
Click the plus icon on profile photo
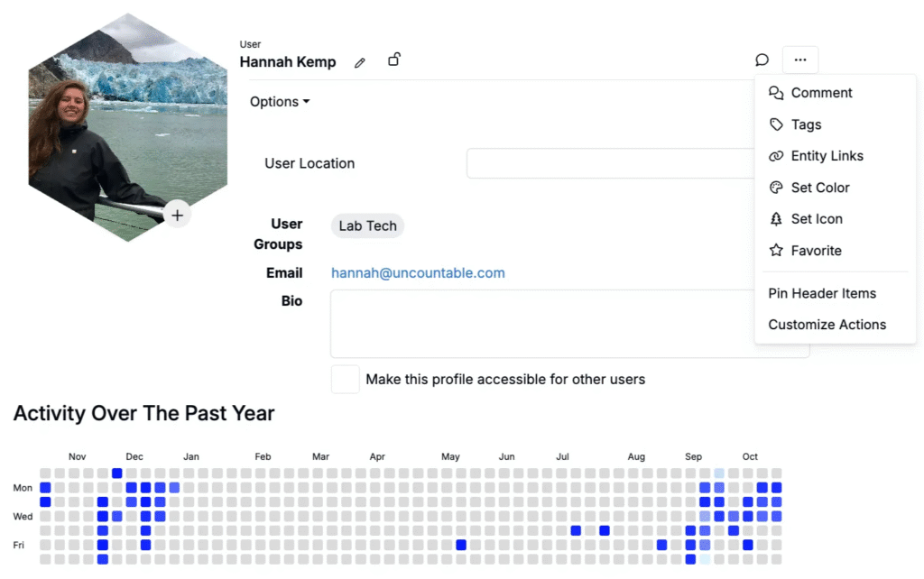pos(178,215)
